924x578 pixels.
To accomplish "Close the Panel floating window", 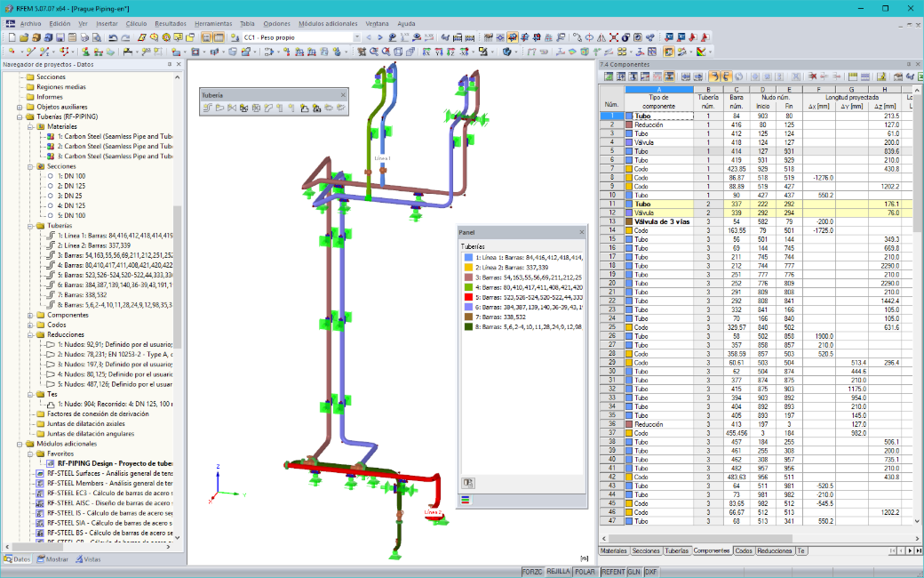I will coord(582,232).
